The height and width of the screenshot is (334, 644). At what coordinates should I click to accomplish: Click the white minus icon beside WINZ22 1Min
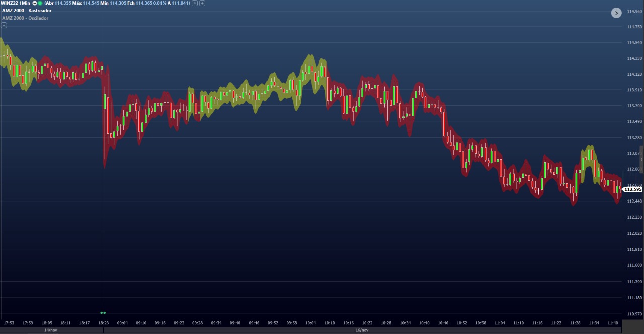tap(35, 3)
